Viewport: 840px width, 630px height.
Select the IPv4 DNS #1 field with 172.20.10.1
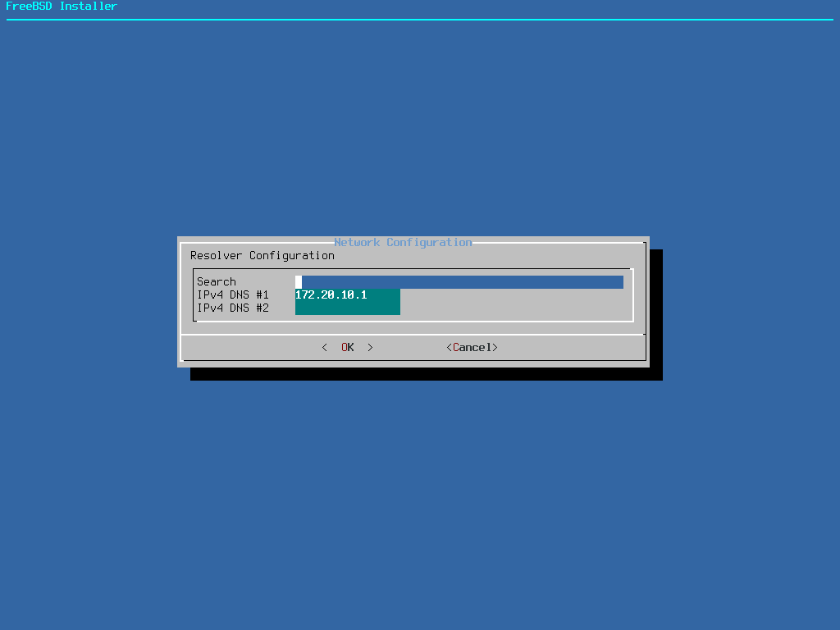[x=348, y=295]
